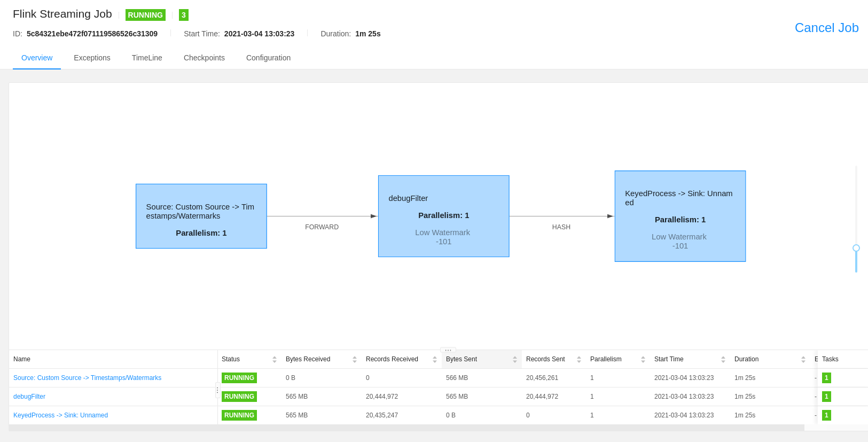This screenshot has height=442, width=868.
Task: Open the Overview tab
Action: (x=37, y=58)
